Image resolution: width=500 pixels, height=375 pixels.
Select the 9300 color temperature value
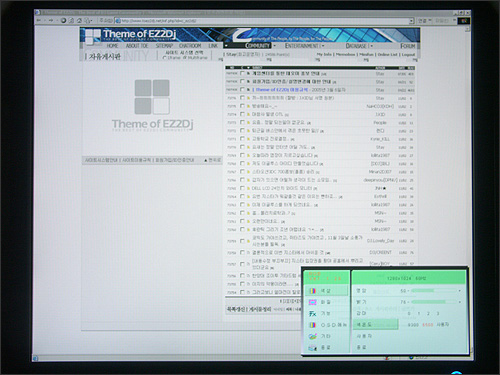(413, 325)
